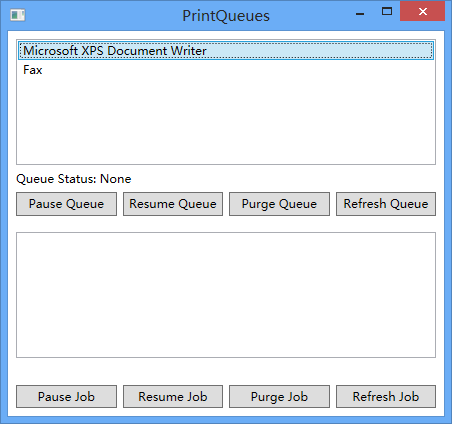Image resolution: width=452 pixels, height=424 pixels.
Task: Resume the selected print queue
Action: tap(173, 204)
